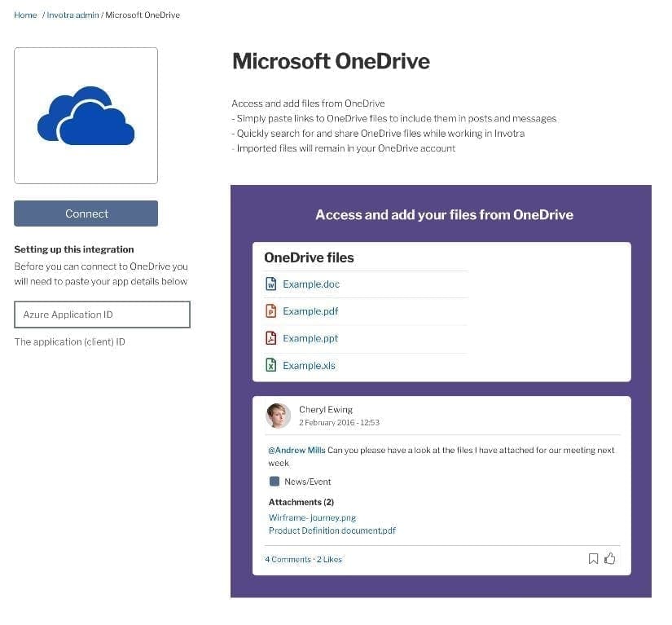The width and height of the screenshot is (672, 625).
Task: Click the Microsoft OneDrive page heading
Action: click(x=331, y=61)
